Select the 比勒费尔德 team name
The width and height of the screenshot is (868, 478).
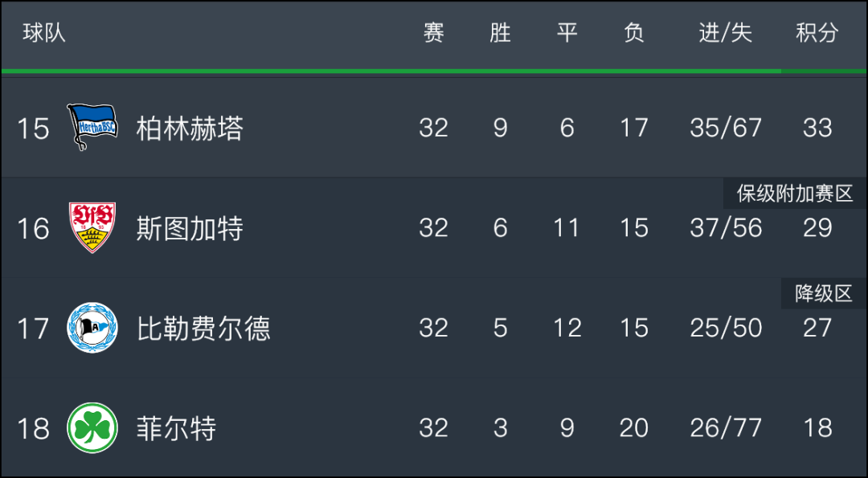coord(203,329)
